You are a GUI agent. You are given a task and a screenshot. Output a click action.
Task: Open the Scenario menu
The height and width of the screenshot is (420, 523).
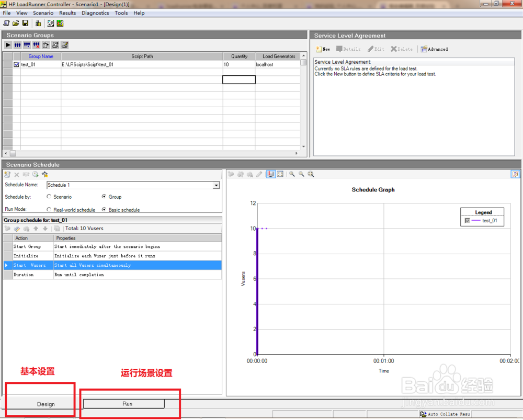[43, 13]
